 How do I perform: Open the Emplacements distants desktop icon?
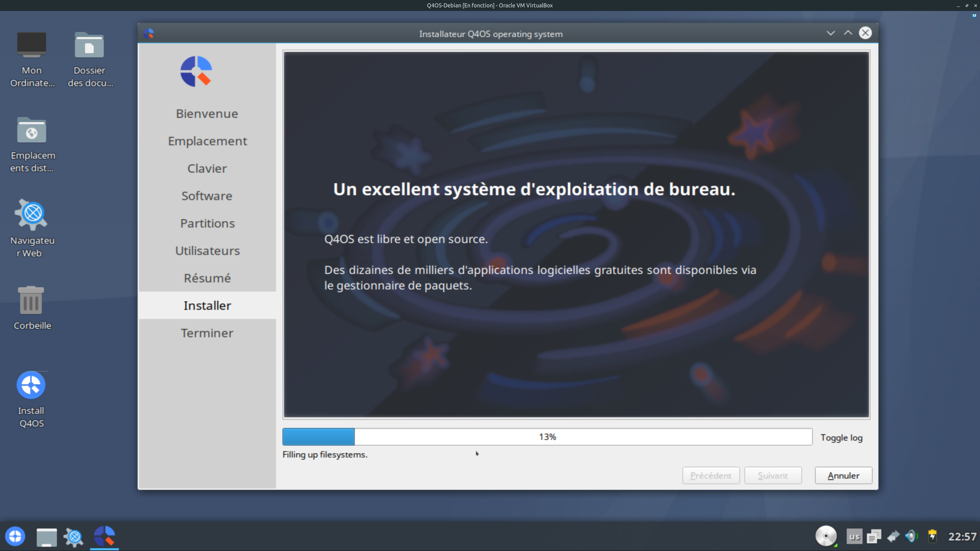click(32, 145)
